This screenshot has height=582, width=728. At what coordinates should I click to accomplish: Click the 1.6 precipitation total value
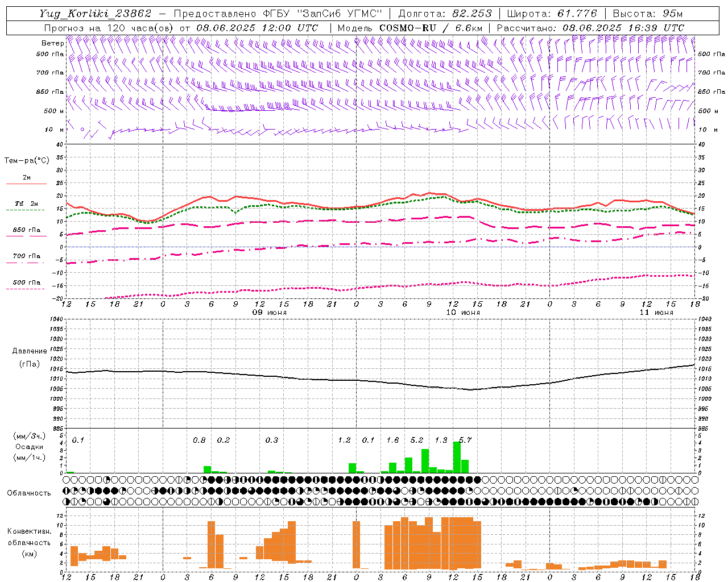click(392, 440)
